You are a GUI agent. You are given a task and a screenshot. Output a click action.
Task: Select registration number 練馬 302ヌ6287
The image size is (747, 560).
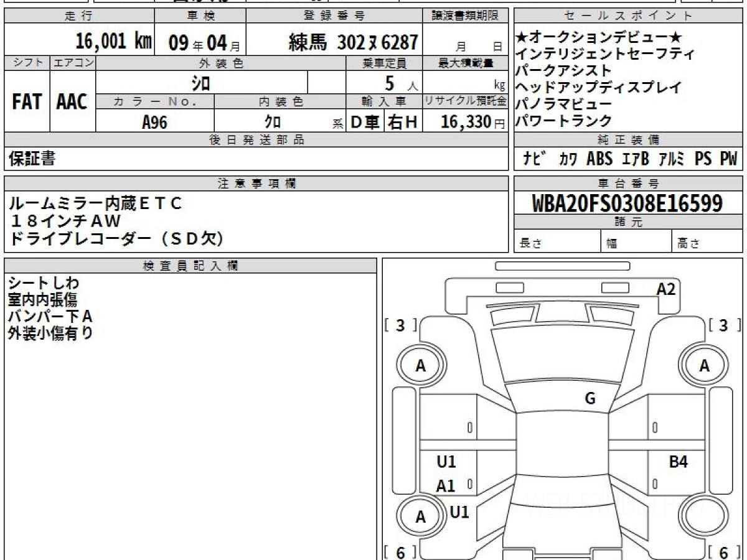click(x=353, y=42)
